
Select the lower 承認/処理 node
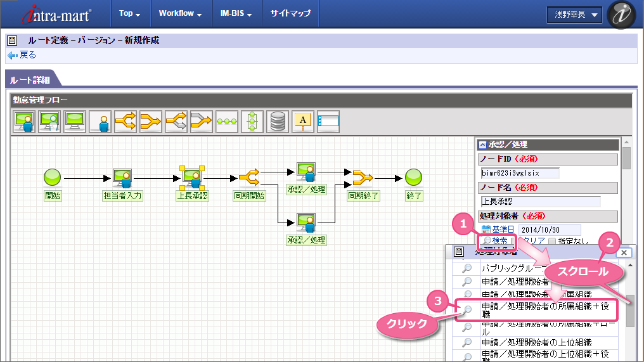coord(306,223)
